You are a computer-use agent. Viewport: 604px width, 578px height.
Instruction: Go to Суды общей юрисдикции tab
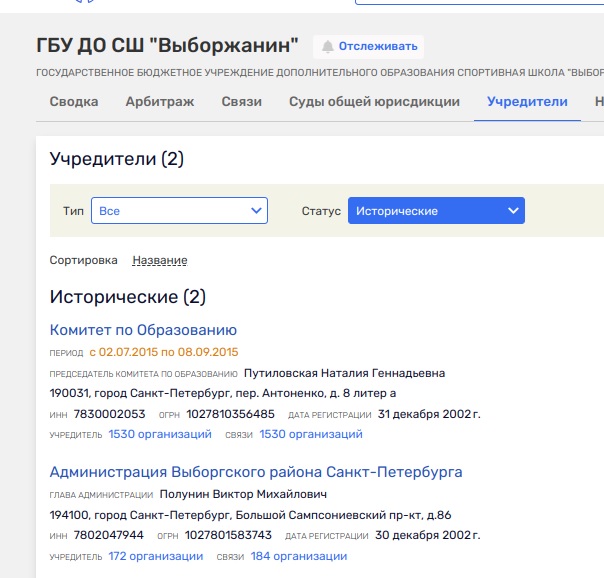pyautogui.click(x=374, y=102)
